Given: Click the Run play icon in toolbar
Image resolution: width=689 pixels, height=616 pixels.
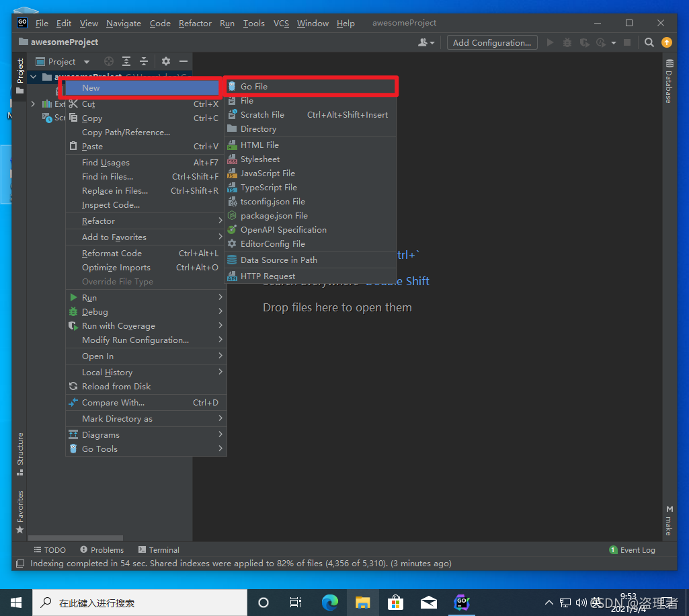Looking at the screenshot, I should [550, 42].
